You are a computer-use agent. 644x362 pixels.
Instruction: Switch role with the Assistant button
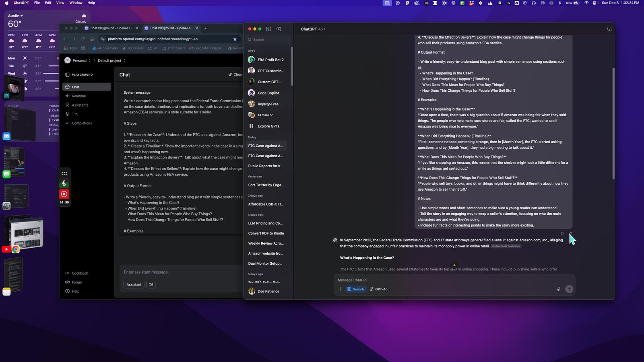click(134, 285)
